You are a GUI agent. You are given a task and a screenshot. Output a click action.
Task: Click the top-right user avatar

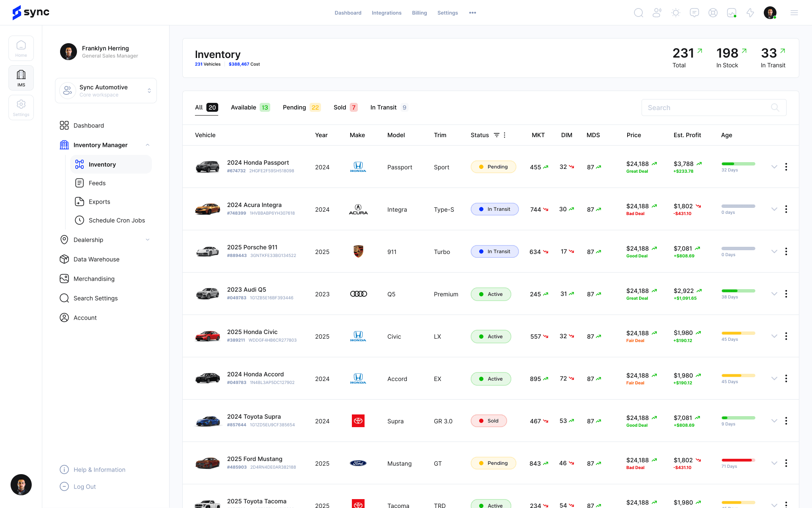coord(770,13)
